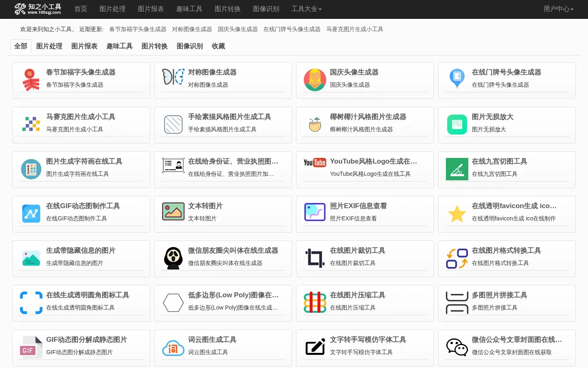588x368 pixels.
Task: Click the green picture icon for 图片无损放大
Action: (x=457, y=125)
